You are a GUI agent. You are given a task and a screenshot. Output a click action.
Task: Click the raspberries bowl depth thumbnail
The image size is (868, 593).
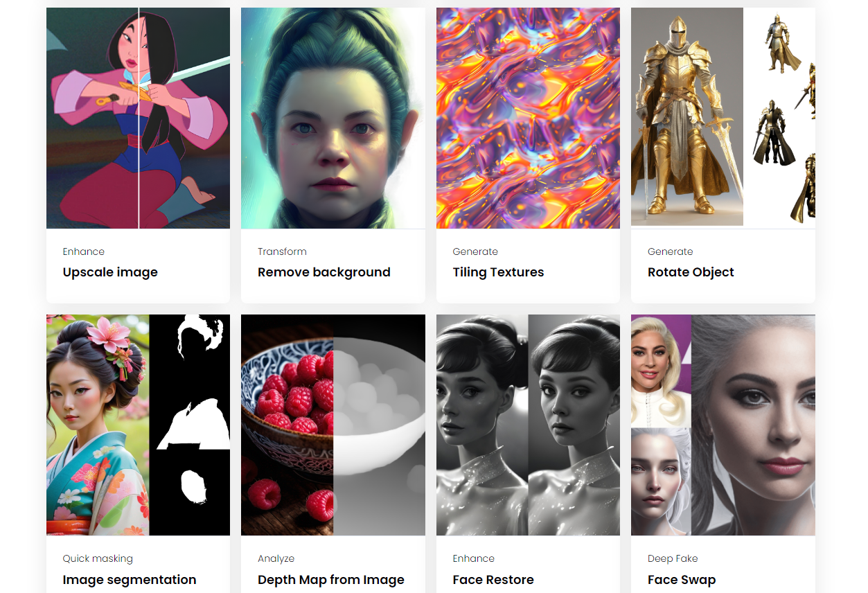tap(333, 425)
